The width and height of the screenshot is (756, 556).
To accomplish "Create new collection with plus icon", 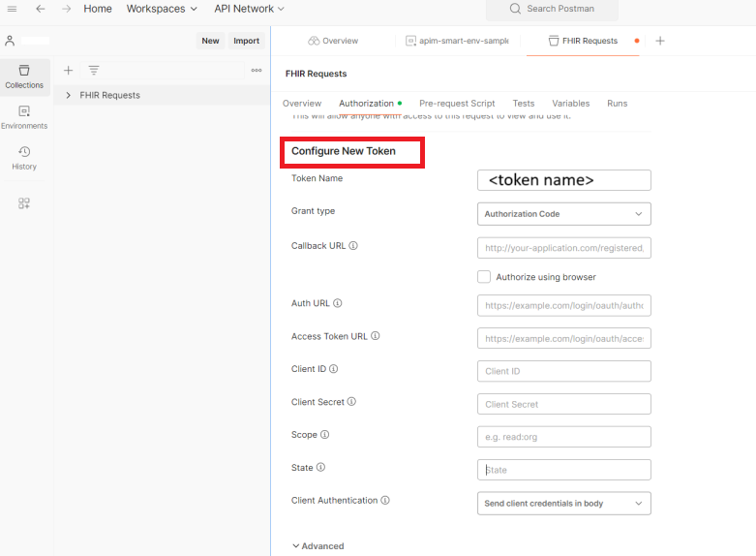I will 68,71.
